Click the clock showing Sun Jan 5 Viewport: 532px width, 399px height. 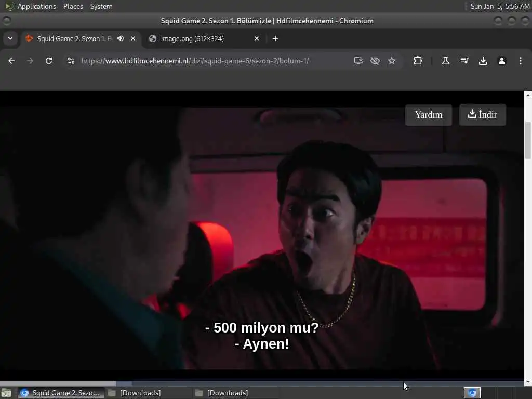click(499, 6)
